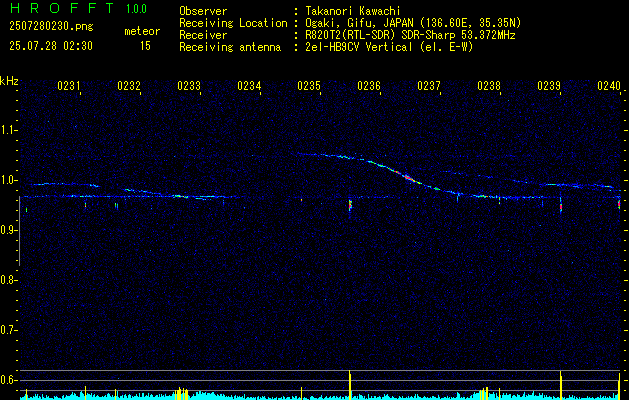Click the 2el-HB9CV Vertical antenna text

389,47
